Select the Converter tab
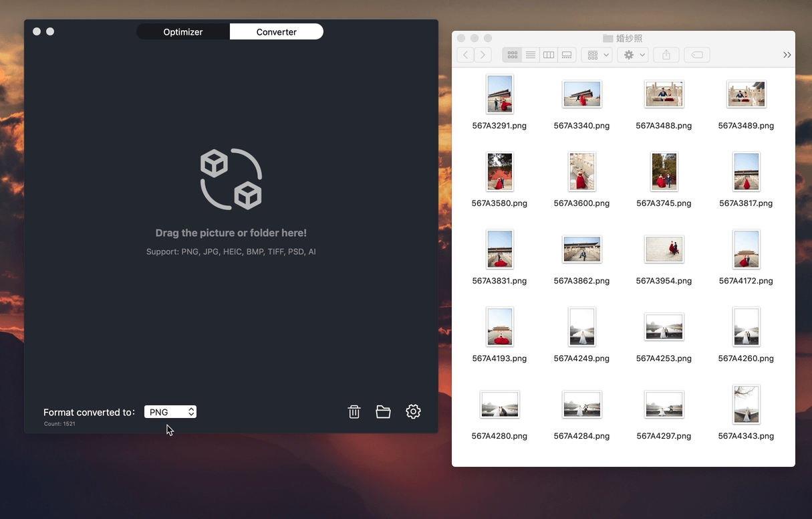Viewport: 812px width, 519px height. [276, 31]
